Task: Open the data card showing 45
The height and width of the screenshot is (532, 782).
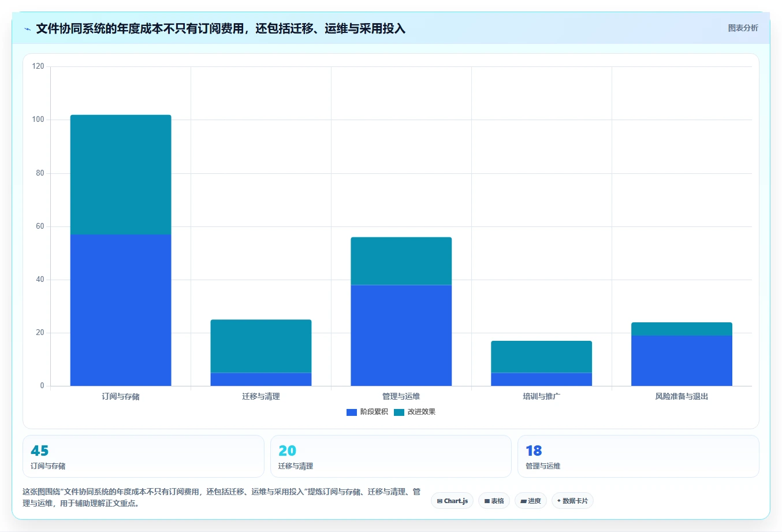Action: pyautogui.click(x=143, y=456)
